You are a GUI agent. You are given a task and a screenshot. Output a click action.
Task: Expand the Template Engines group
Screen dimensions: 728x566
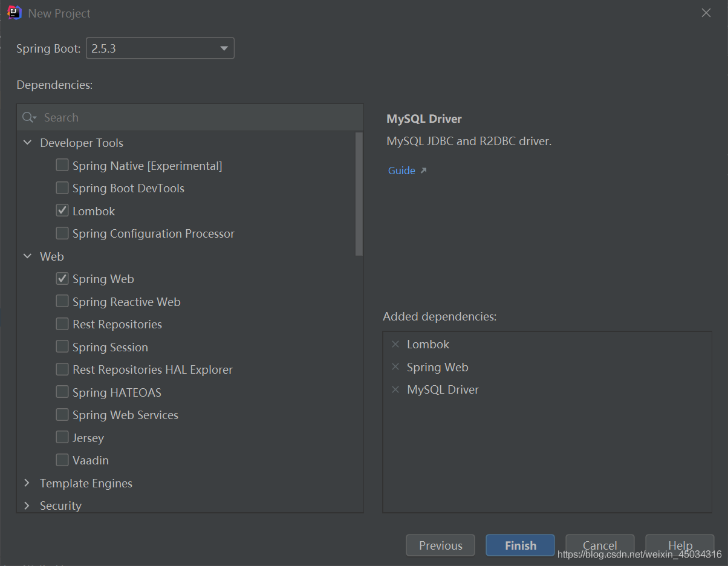pyautogui.click(x=27, y=483)
